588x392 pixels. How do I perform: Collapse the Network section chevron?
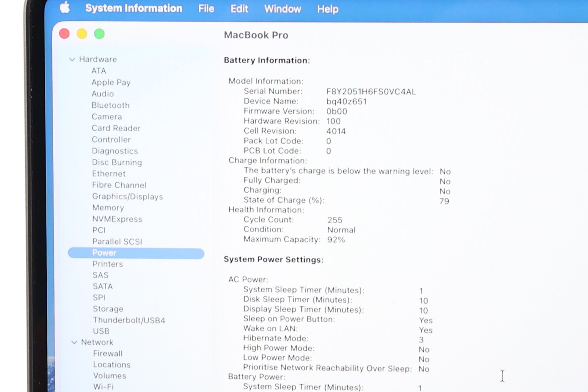pyautogui.click(x=74, y=342)
